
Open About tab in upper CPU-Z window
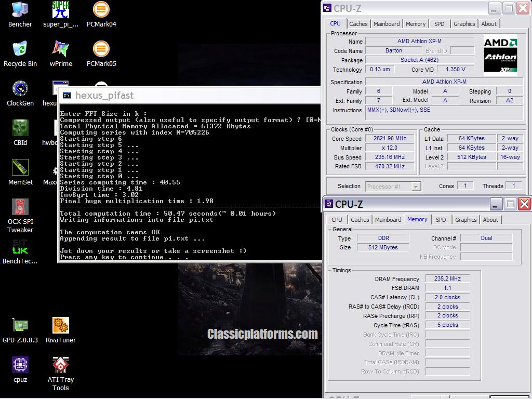489,24
